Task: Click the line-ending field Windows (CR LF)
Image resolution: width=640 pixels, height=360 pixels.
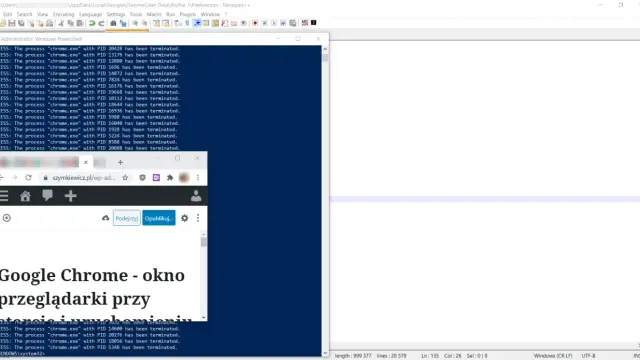Action: pyautogui.click(x=553, y=356)
